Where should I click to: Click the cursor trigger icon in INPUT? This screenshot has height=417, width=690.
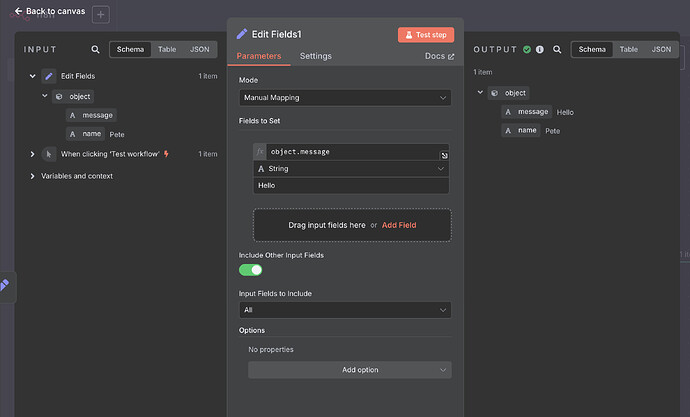tap(49, 154)
